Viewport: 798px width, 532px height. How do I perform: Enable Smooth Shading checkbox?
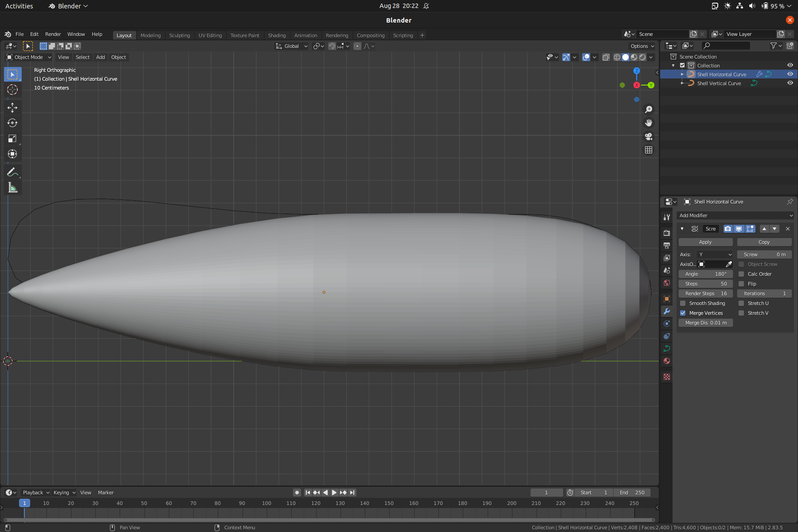point(683,303)
